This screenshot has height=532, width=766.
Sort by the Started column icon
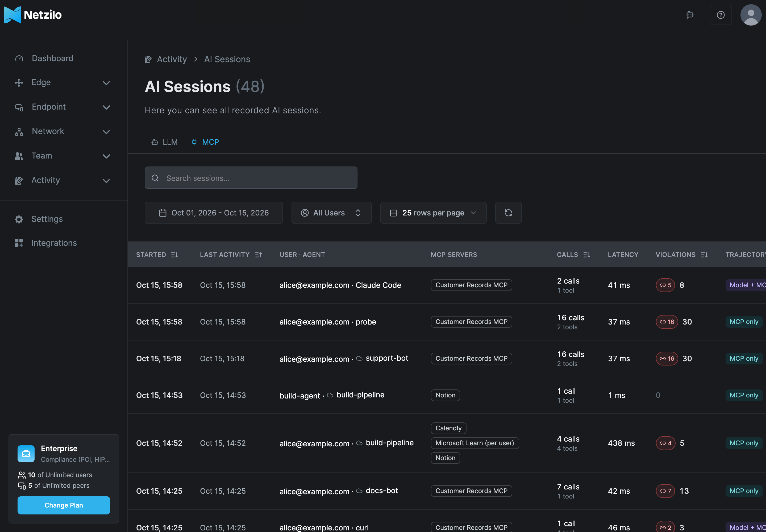tap(174, 255)
